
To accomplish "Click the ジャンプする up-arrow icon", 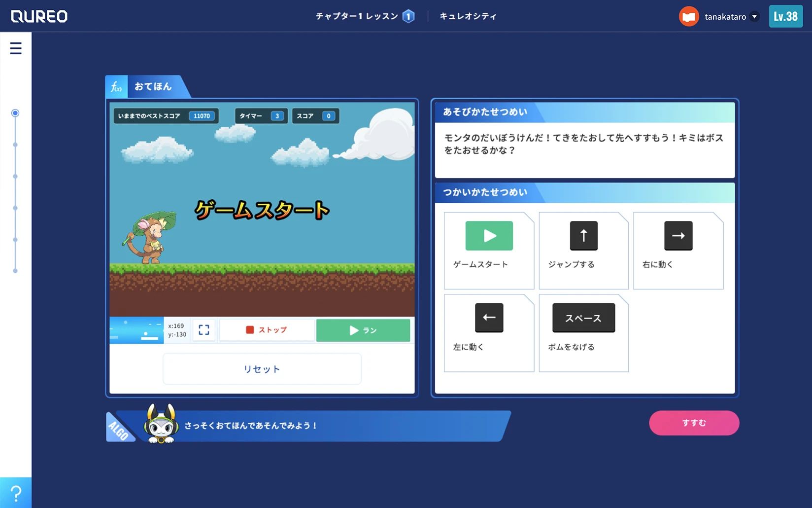I will point(583,235).
